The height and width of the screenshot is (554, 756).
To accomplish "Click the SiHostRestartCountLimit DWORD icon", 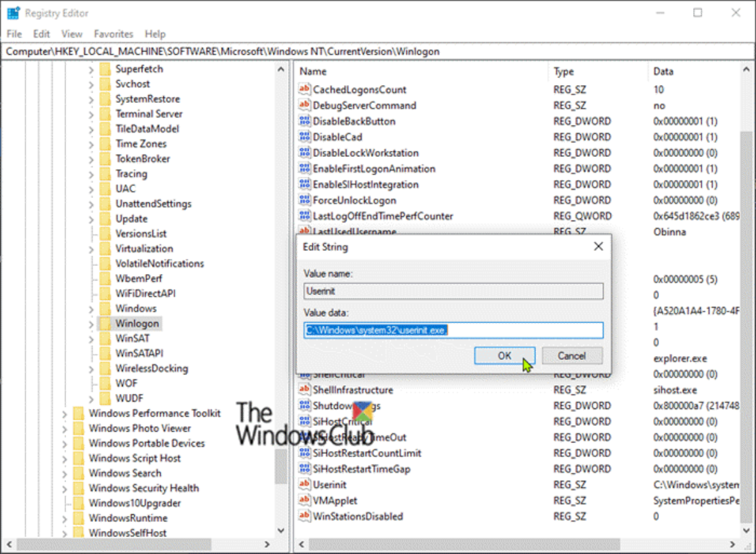I will (x=305, y=453).
